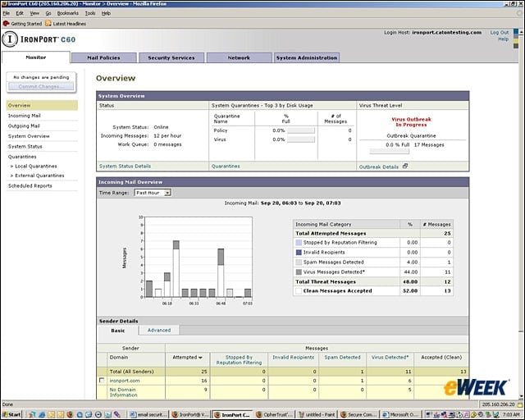
Task: Go to Outgoing Mail in sidebar
Action: tap(24, 126)
